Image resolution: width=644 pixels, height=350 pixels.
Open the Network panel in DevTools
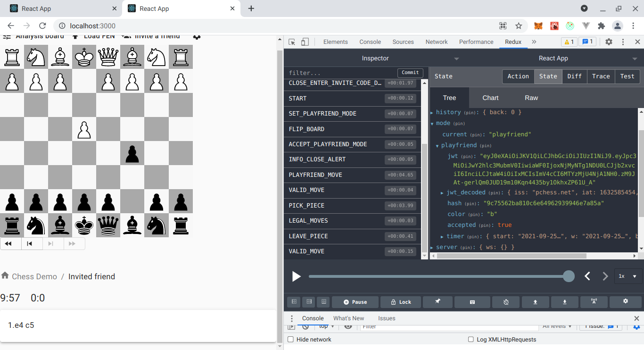coord(436,42)
